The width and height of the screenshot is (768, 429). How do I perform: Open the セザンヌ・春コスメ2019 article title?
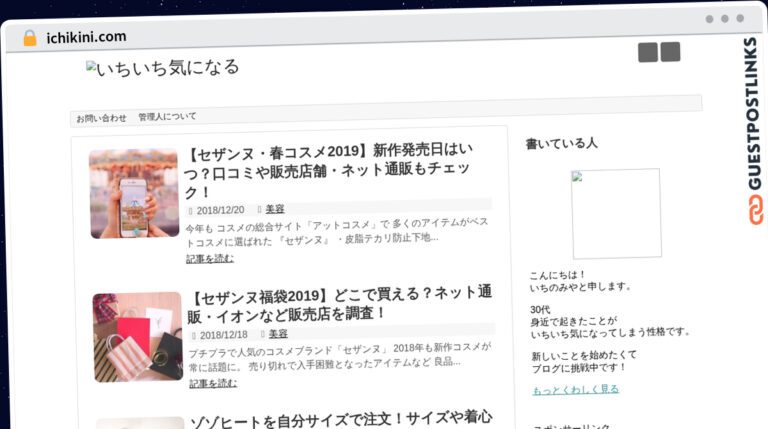328,170
